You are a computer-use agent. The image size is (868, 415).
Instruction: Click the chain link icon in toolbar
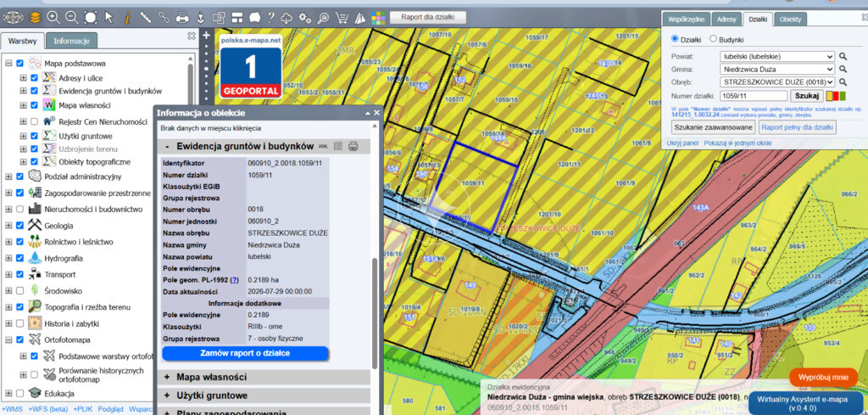coord(164,18)
